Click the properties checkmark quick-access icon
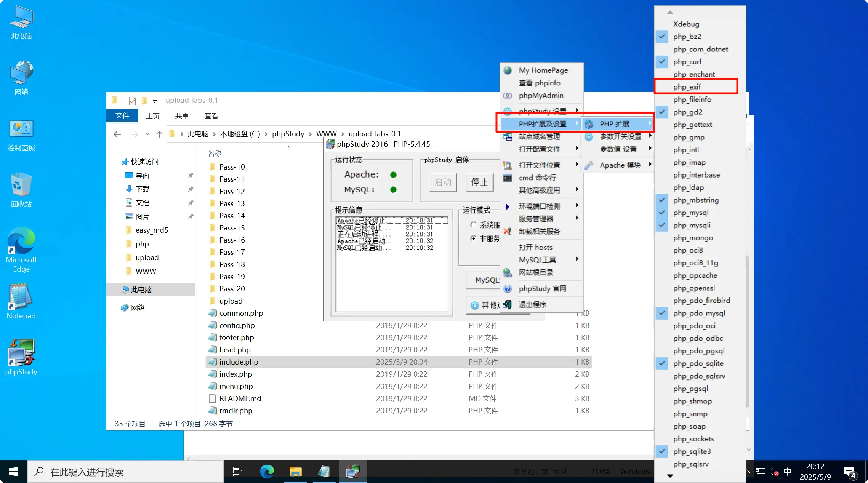 tap(132, 101)
